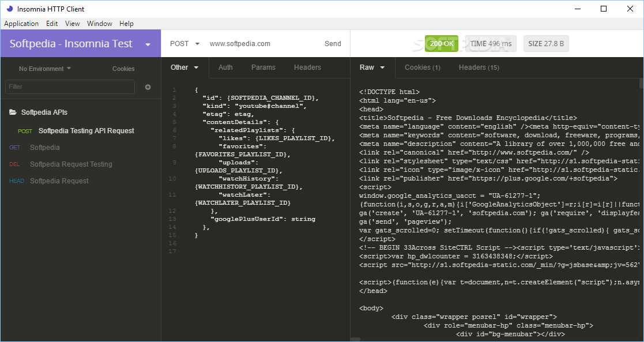Maximize the Insomnia window
Viewport: 644px width, 342px height.
click(603, 9)
